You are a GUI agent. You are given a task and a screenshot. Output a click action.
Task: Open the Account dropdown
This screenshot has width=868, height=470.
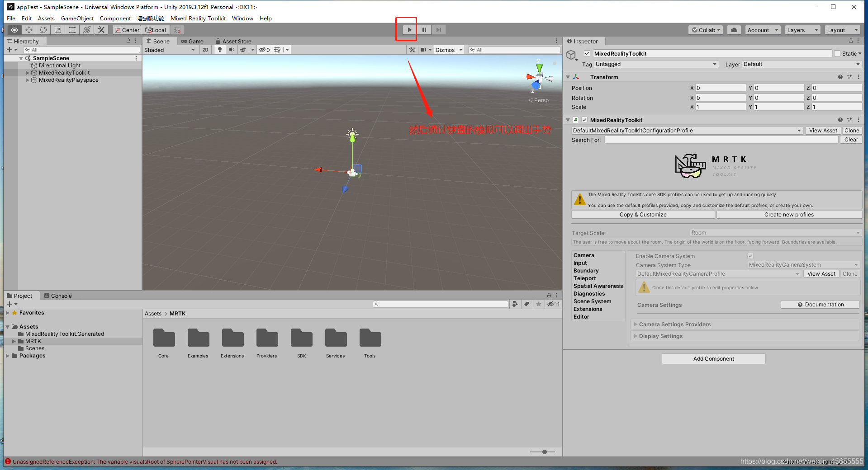(x=763, y=30)
